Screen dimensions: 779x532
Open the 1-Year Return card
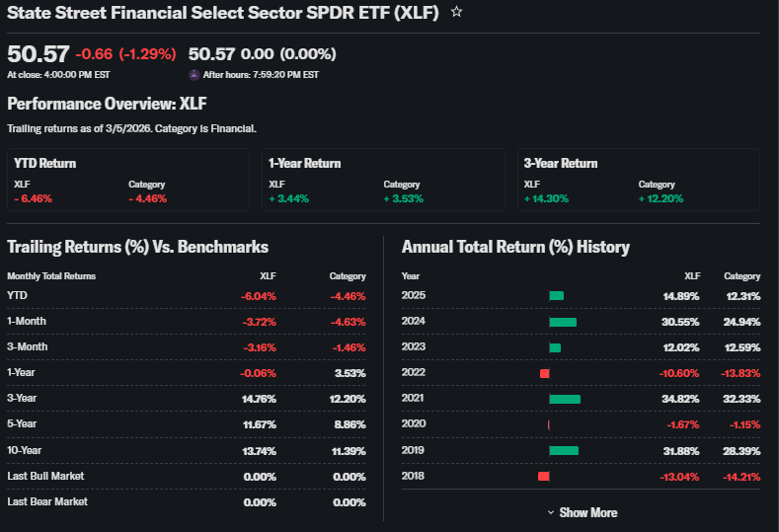[x=383, y=179]
